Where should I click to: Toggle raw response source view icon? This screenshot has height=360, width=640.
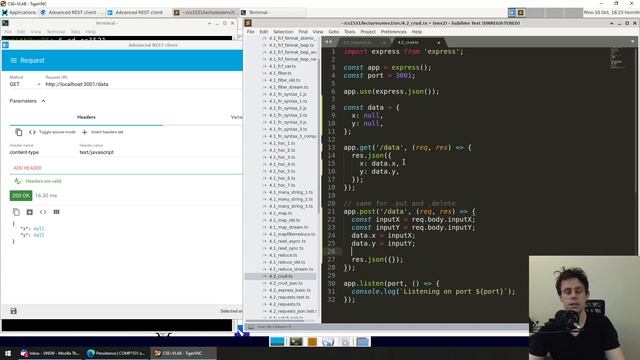click(43, 212)
